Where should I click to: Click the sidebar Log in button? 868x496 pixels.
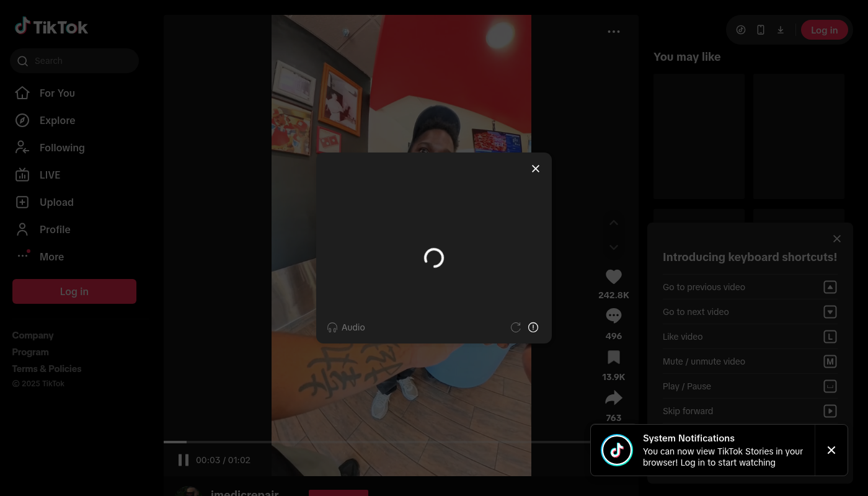point(74,291)
